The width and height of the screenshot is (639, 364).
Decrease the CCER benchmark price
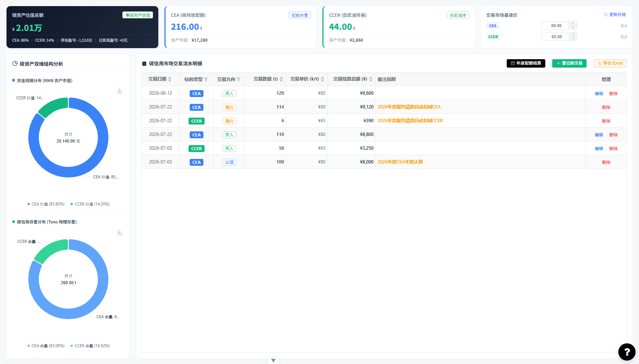pyautogui.click(x=573, y=39)
